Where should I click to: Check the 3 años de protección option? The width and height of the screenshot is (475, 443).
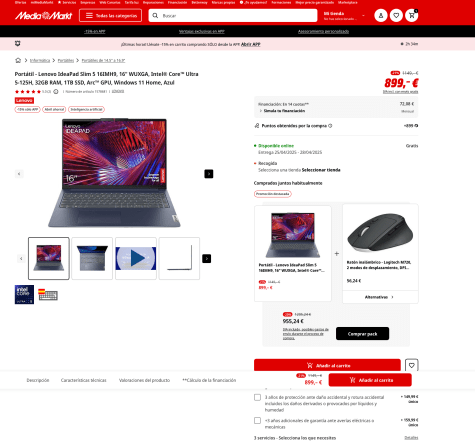(x=257, y=397)
